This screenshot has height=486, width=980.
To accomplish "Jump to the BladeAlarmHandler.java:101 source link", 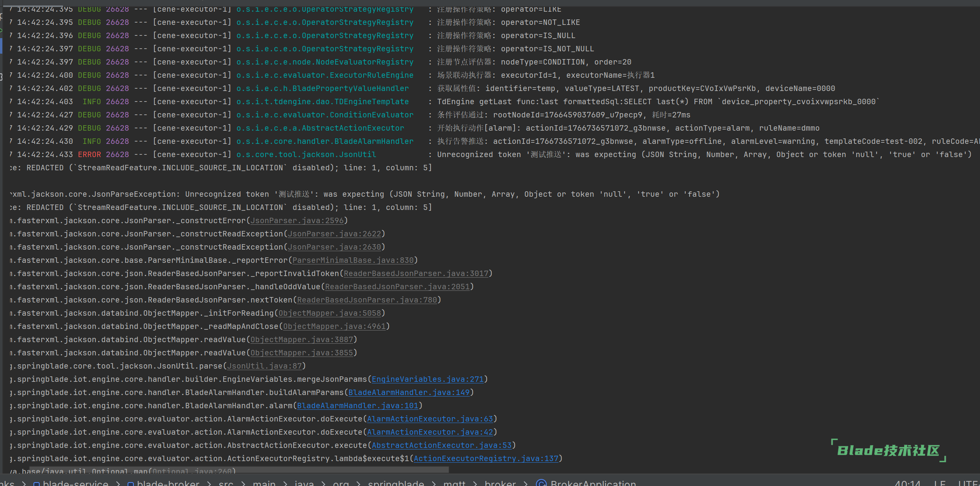I will (357, 406).
